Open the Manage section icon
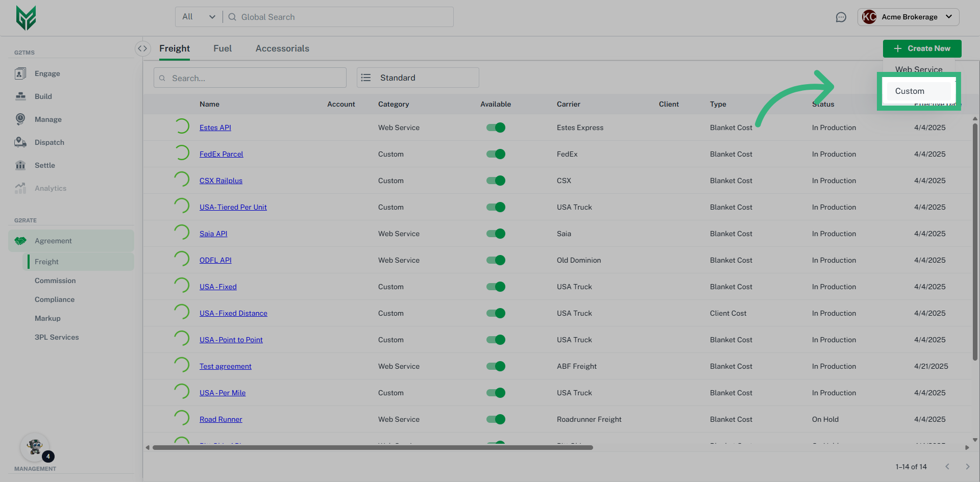Screen dimensions: 980x482 tap(20, 119)
